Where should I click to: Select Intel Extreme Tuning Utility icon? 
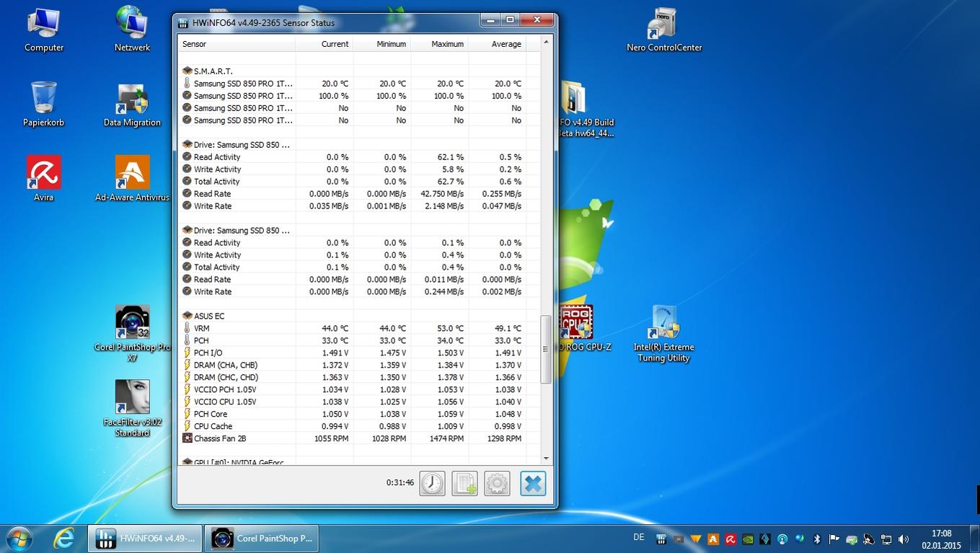(664, 333)
